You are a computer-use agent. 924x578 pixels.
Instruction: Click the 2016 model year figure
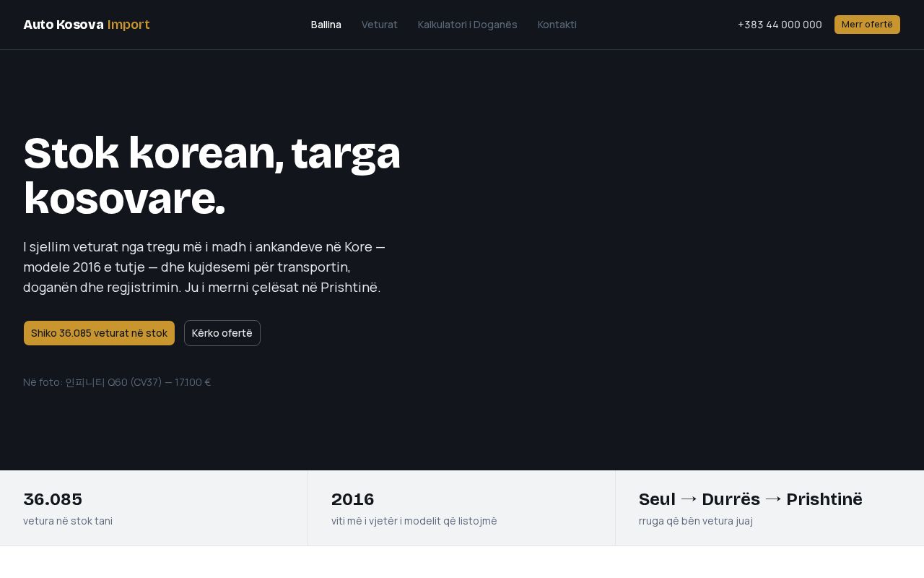[x=353, y=499]
